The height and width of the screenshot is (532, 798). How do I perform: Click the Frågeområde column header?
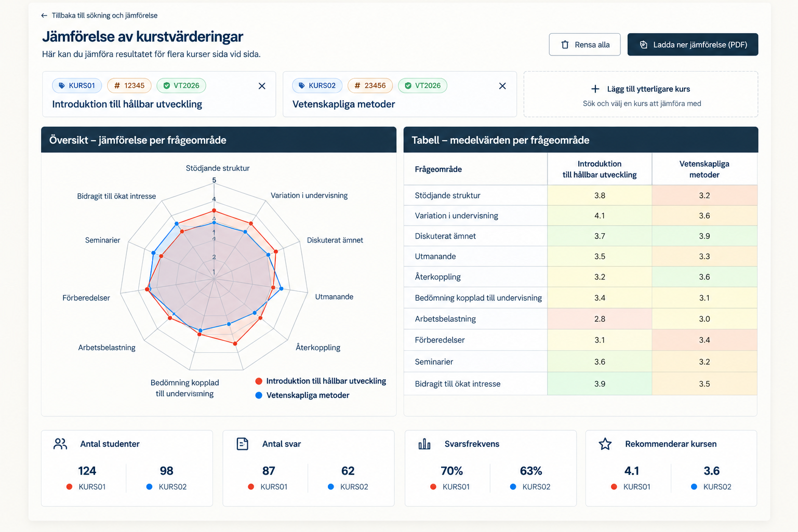(x=475, y=169)
